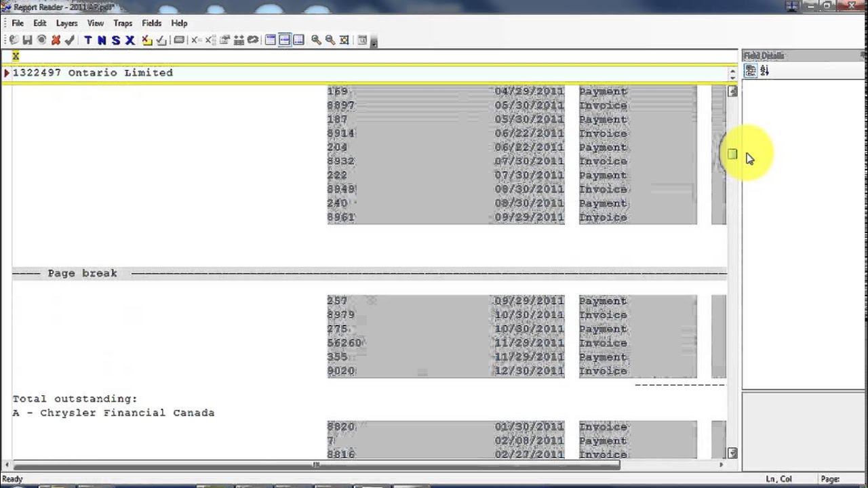
Task: Click the grid arrange fields icon
Action: coord(239,40)
